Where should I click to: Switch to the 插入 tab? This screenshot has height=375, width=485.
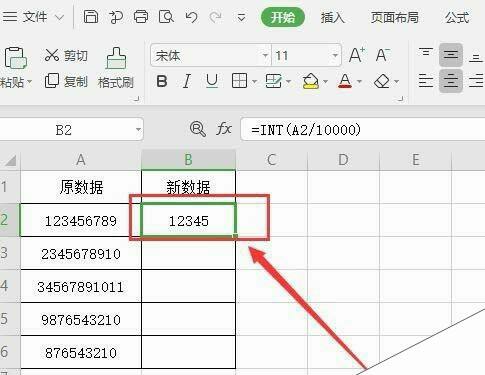(332, 17)
